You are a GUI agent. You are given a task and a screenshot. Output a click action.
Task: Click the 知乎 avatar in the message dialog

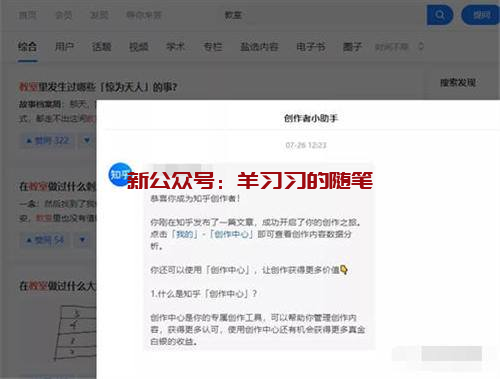120,174
